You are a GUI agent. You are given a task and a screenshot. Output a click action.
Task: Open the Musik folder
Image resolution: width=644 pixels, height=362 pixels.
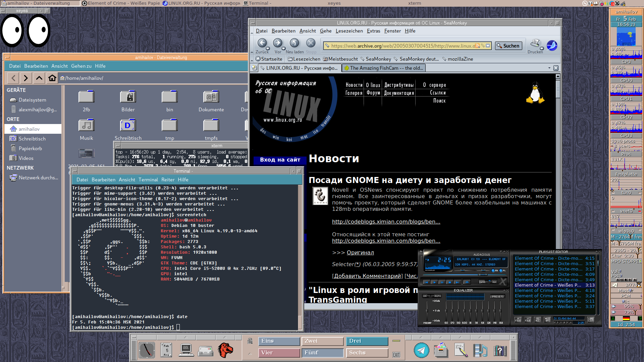[87, 130]
